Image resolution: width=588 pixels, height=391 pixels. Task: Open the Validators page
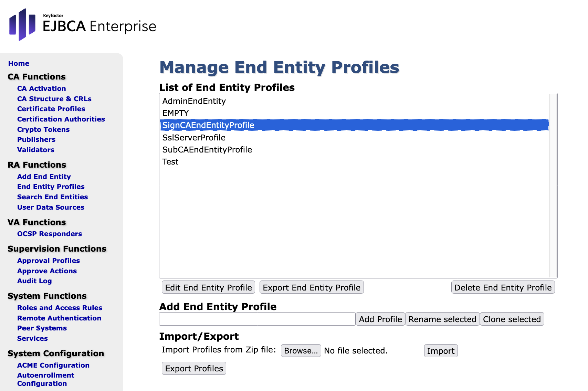tap(36, 150)
